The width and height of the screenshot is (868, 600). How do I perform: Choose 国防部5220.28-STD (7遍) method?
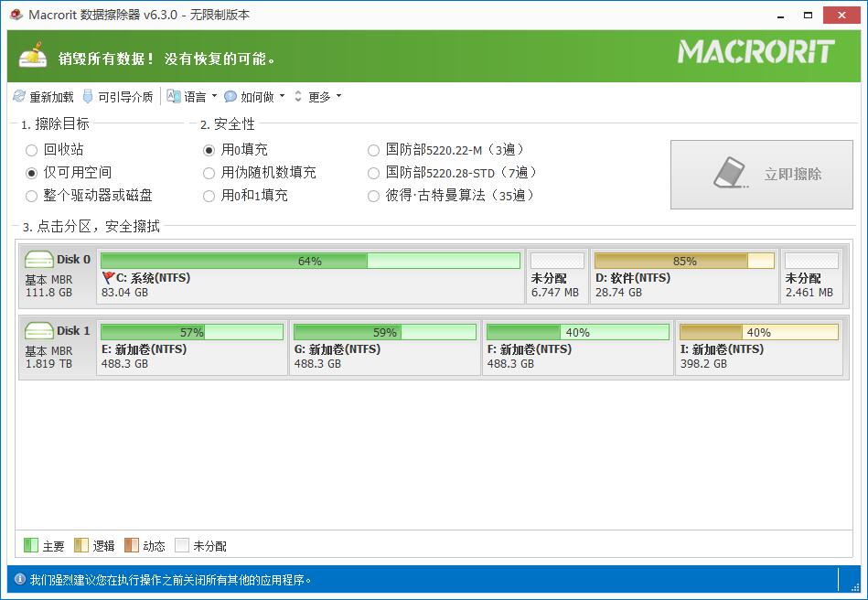click(x=452, y=173)
